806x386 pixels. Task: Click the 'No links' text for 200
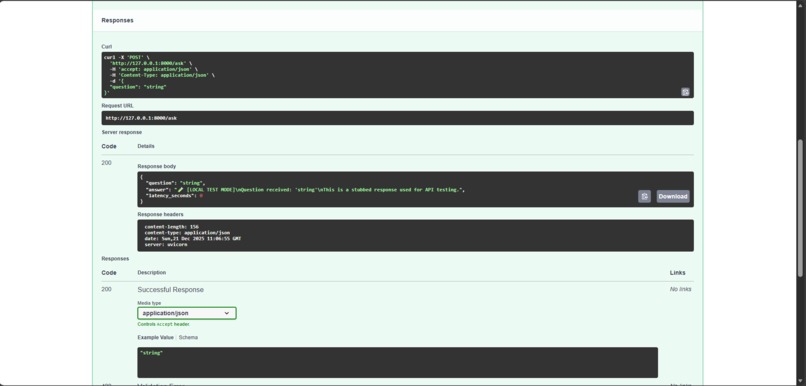click(681, 289)
